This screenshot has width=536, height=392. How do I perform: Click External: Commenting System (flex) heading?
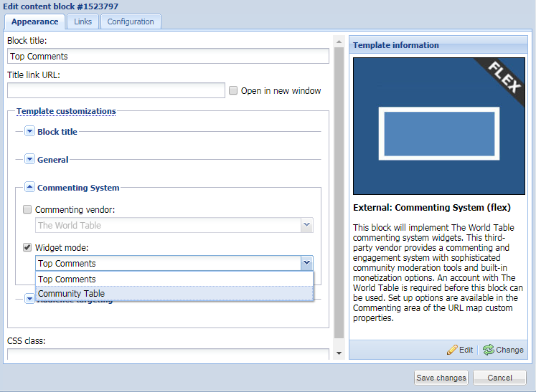point(432,208)
